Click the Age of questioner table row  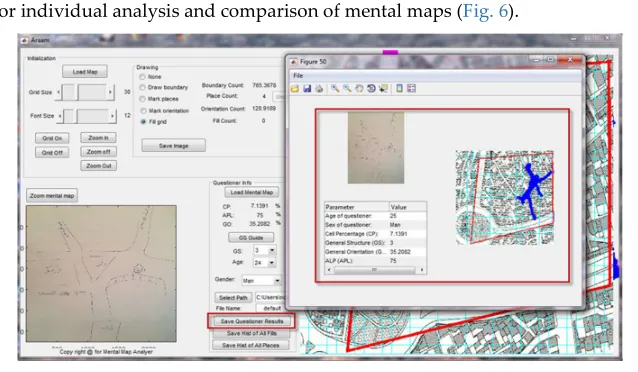click(x=376, y=216)
